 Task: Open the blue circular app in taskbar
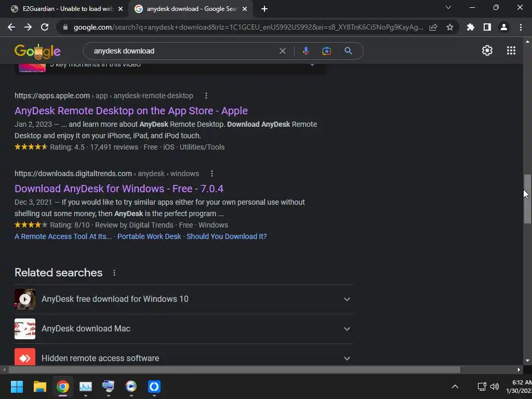tap(154, 387)
